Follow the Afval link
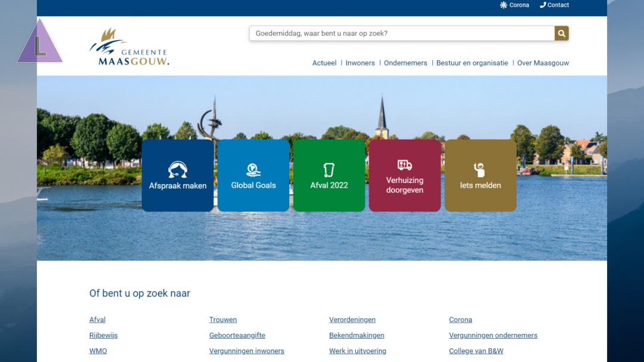Screen dimensions: 644x362 [x=97, y=320]
